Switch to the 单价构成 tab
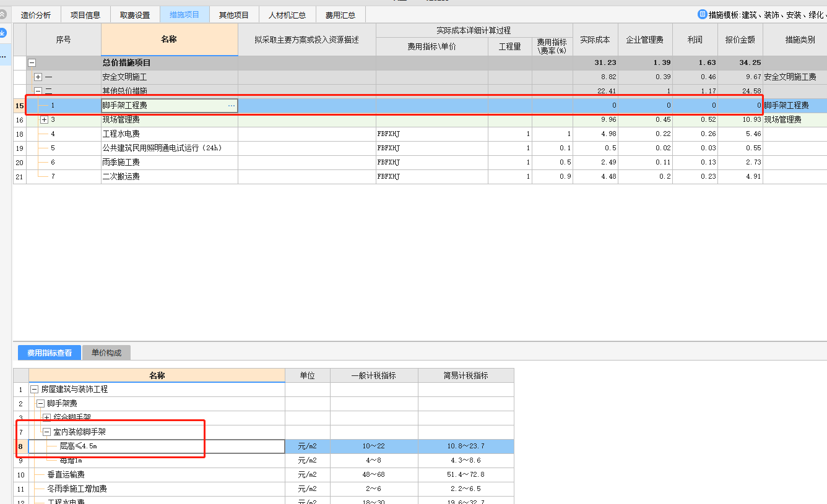827x504 pixels. tap(106, 352)
